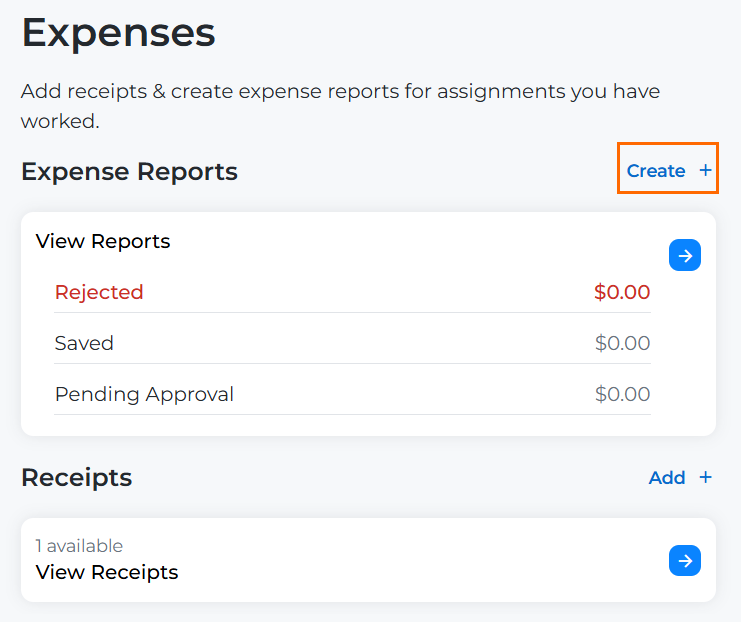Click the blue arrow beside View Reports

[x=685, y=256]
